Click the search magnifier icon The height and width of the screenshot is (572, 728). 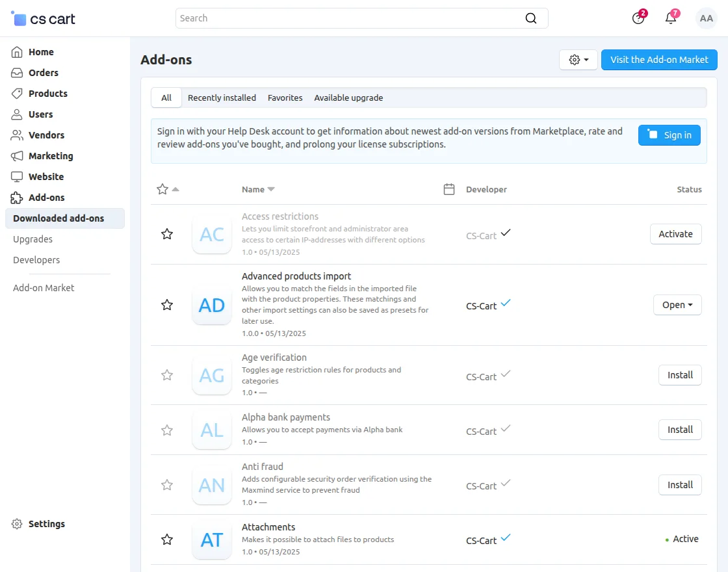coord(531,18)
